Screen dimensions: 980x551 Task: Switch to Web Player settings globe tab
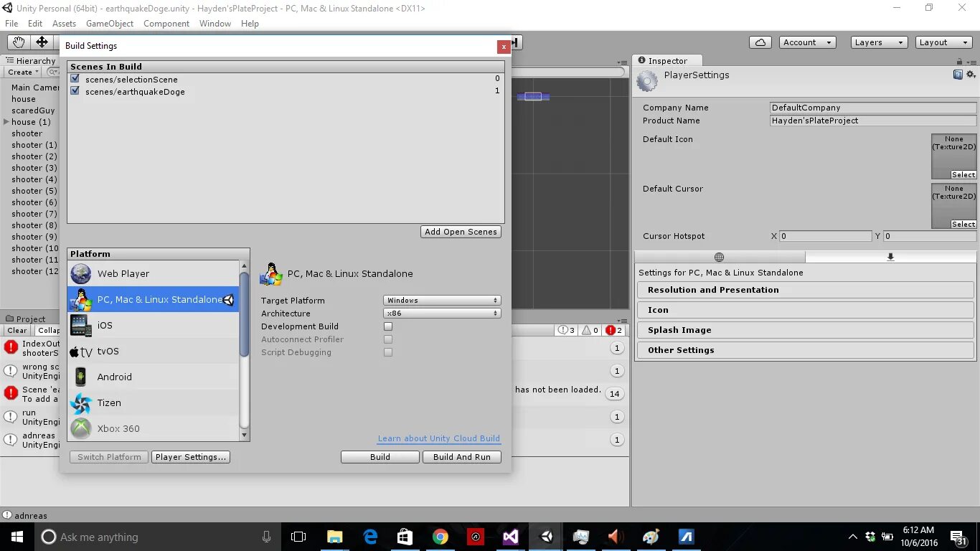click(720, 257)
